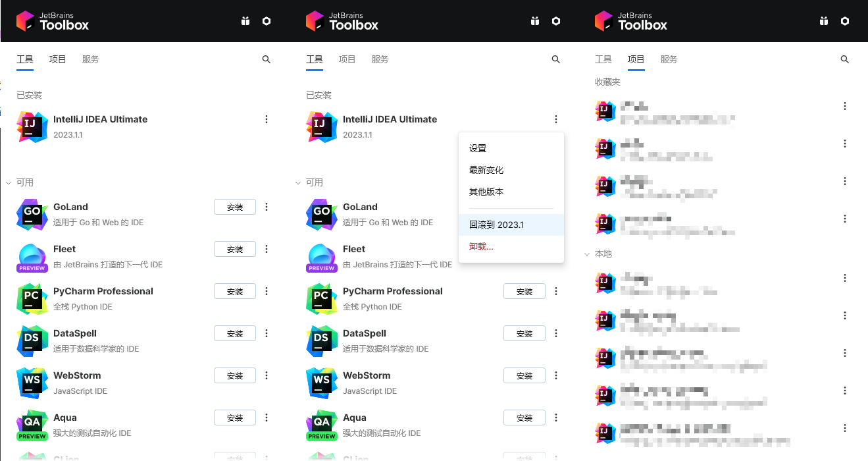Viewport: 868px width, 461px height.
Task: Collapse the 本地 section in right panel
Action: click(x=588, y=254)
